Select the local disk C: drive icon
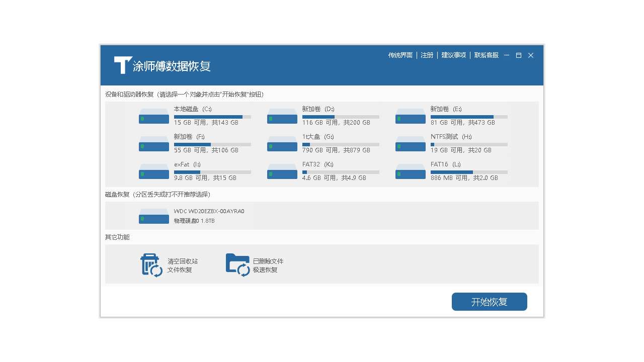644x362 pixels. [154, 116]
